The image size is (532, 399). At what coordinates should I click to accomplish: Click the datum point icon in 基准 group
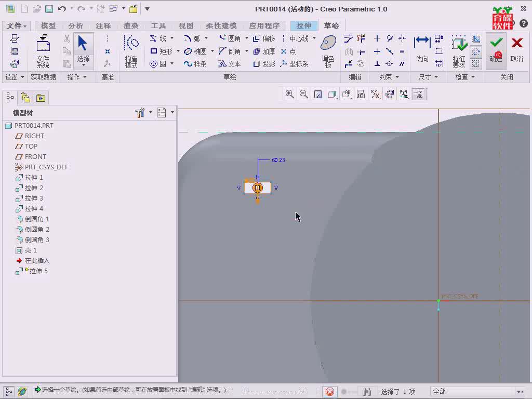pyautogui.click(x=107, y=51)
